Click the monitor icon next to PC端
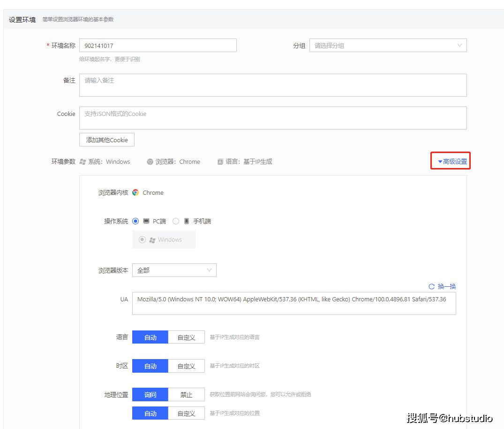 coord(145,221)
